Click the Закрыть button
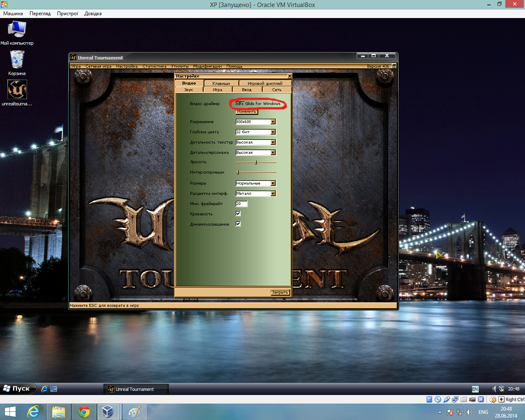 pos(280,292)
